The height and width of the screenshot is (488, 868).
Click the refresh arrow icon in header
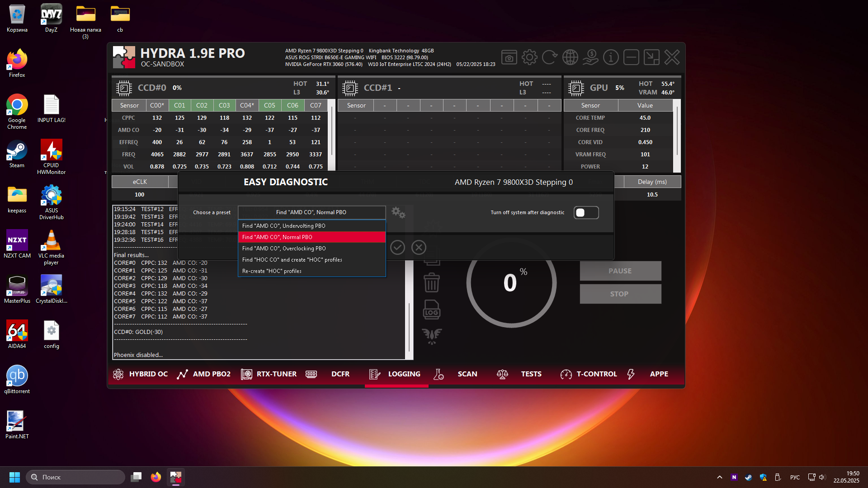549,57
